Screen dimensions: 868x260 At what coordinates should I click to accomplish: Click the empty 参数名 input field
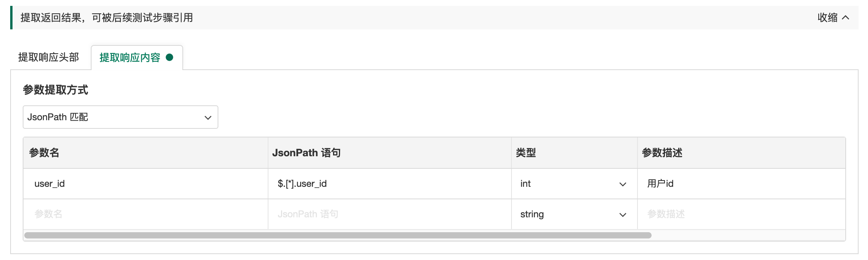tap(145, 215)
